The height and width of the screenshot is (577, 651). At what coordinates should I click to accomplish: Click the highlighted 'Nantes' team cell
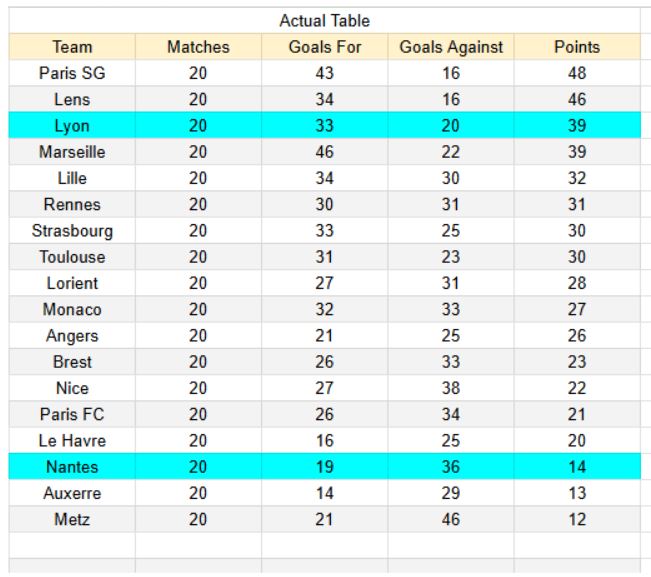click(x=72, y=467)
